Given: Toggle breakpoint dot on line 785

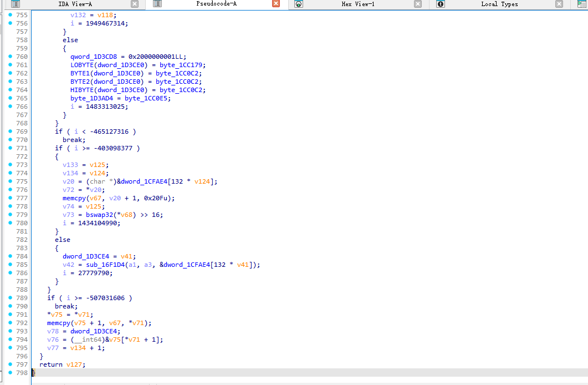Looking at the screenshot, I should (10, 265).
